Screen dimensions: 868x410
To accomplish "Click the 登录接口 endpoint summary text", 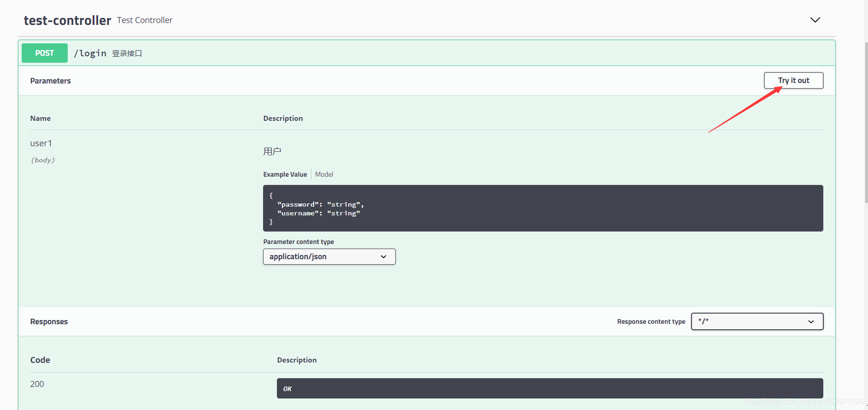I will (127, 53).
